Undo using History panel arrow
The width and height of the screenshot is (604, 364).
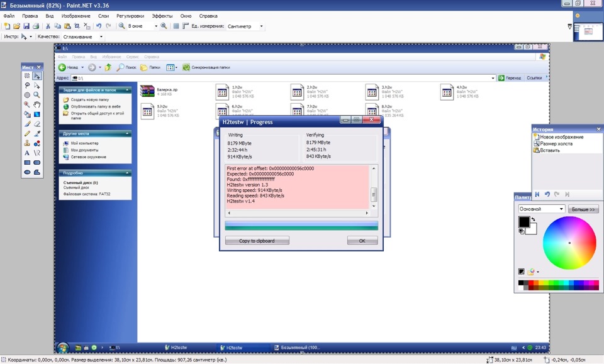(x=547, y=194)
